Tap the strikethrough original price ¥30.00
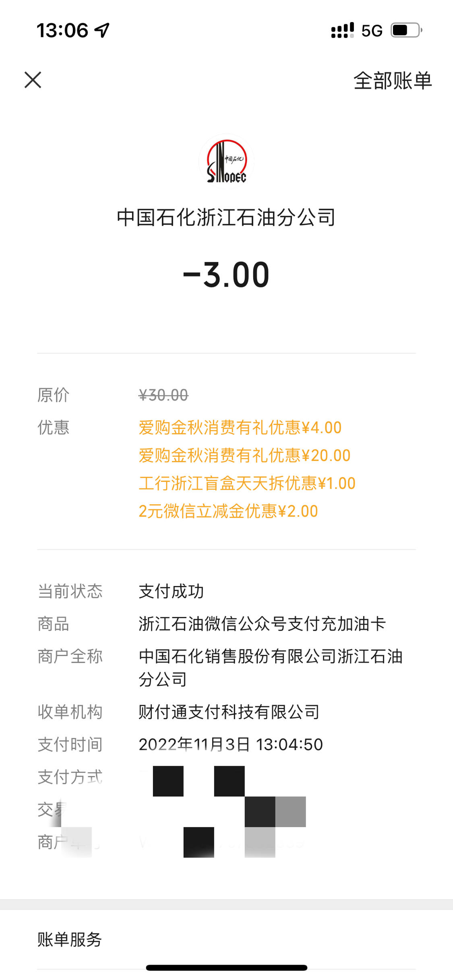This screenshot has width=453, height=980. tap(163, 395)
